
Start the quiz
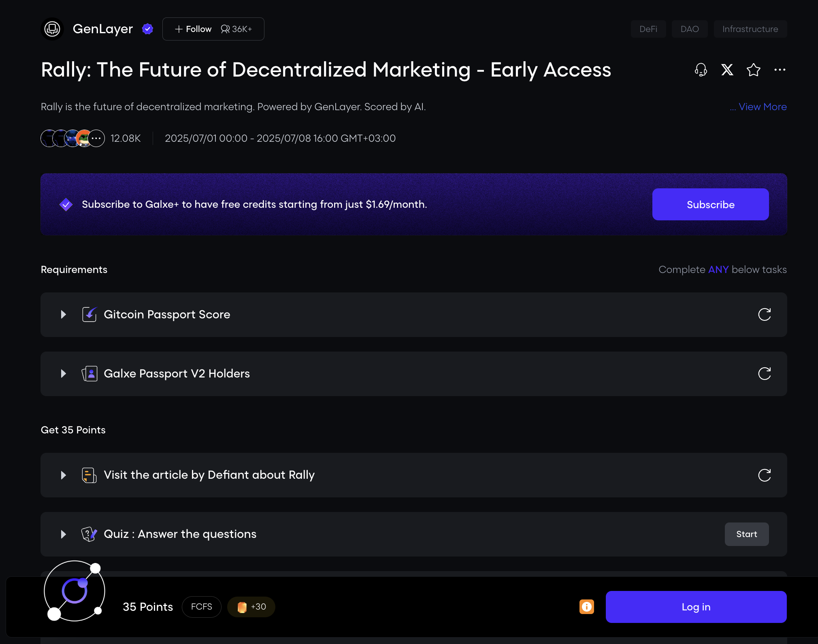747,534
